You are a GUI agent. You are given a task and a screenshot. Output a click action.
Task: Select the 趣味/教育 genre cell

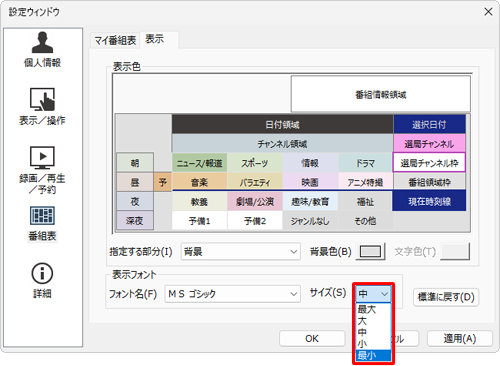(x=310, y=201)
